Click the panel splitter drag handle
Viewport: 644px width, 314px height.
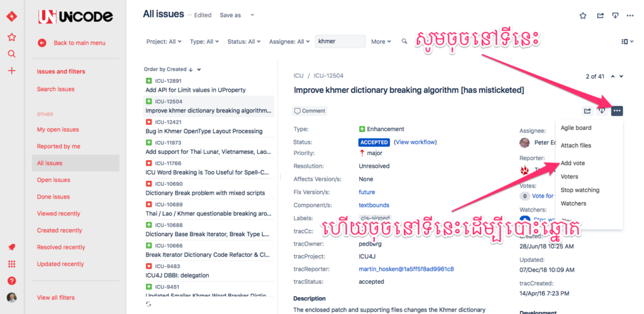(x=280, y=176)
